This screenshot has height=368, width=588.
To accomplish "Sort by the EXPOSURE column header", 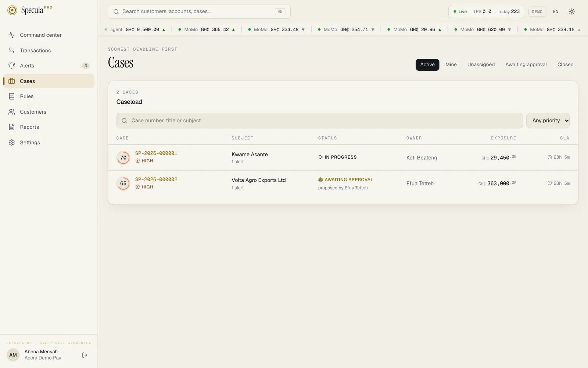I will [x=503, y=138].
